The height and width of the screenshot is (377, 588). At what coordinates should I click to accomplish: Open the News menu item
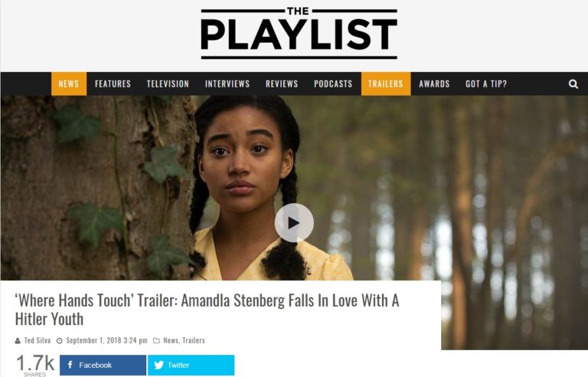click(x=69, y=84)
